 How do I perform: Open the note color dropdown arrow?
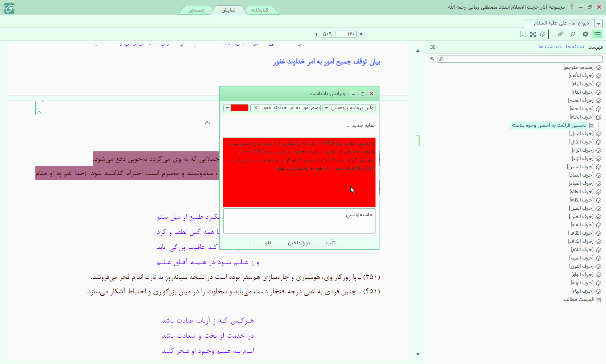click(x=227, y=108)
